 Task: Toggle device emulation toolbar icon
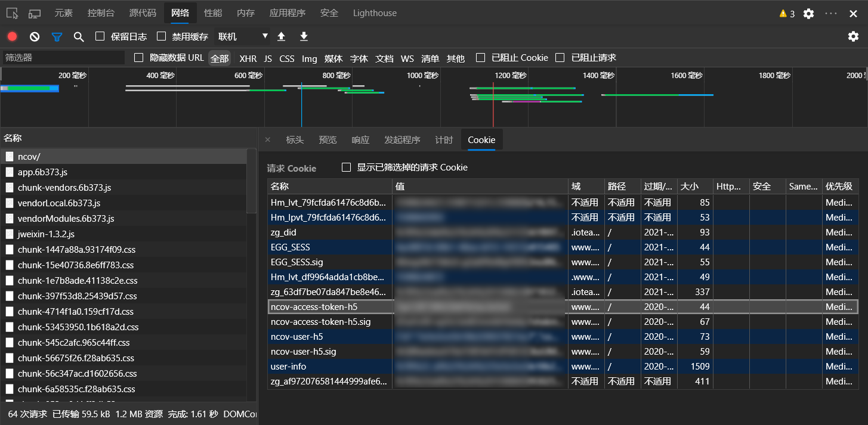coord(35,13)
